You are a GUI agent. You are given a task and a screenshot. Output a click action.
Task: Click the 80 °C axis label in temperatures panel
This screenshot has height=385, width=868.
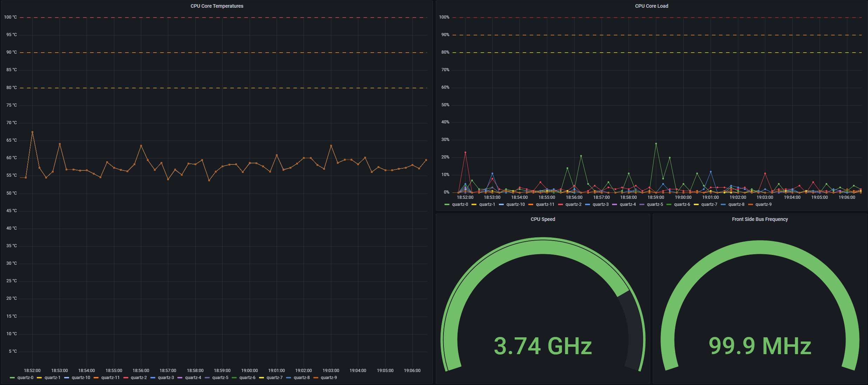12,88
